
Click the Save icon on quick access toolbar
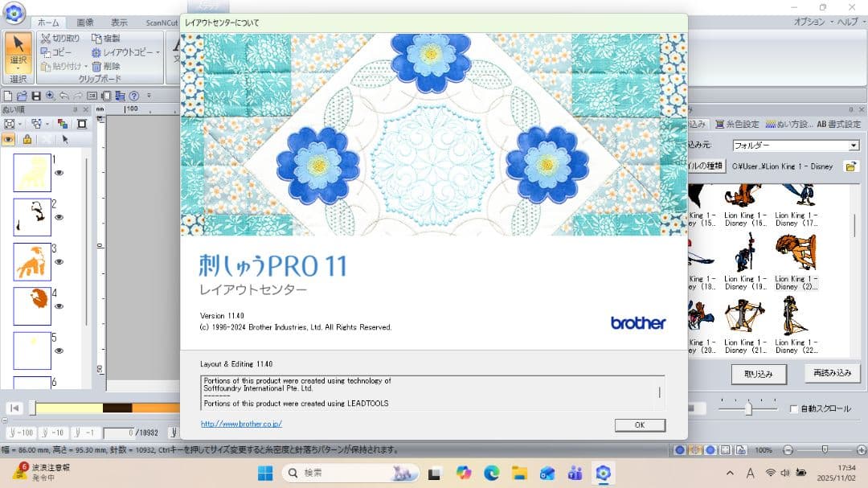tap(35, 96)
